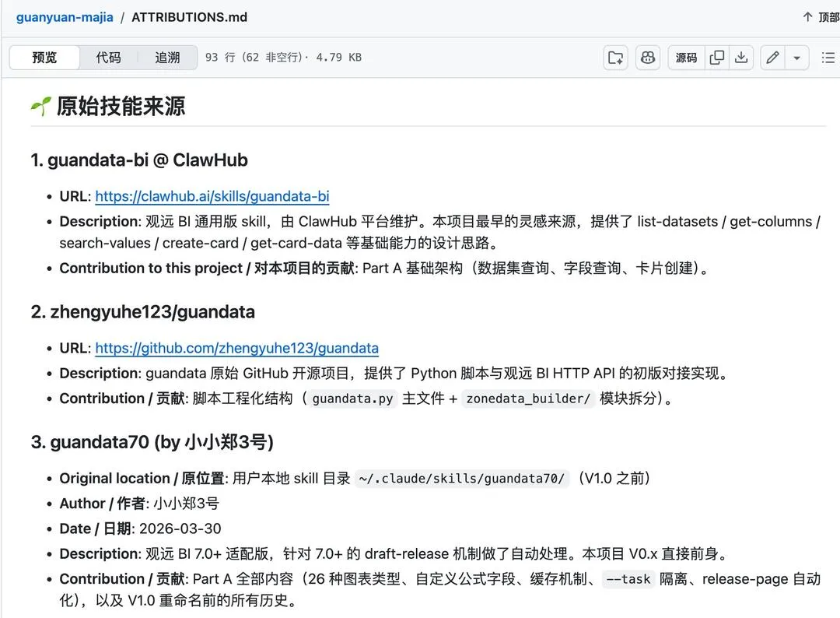840x618 pixels.
Task: Click the guandata.py inline code
Action: pos(352,399)
